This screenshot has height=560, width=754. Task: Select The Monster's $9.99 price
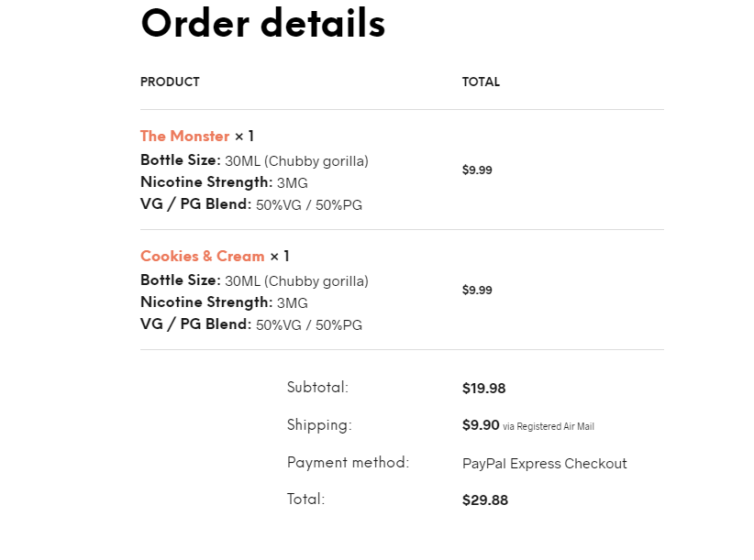(x=477, y=170)
